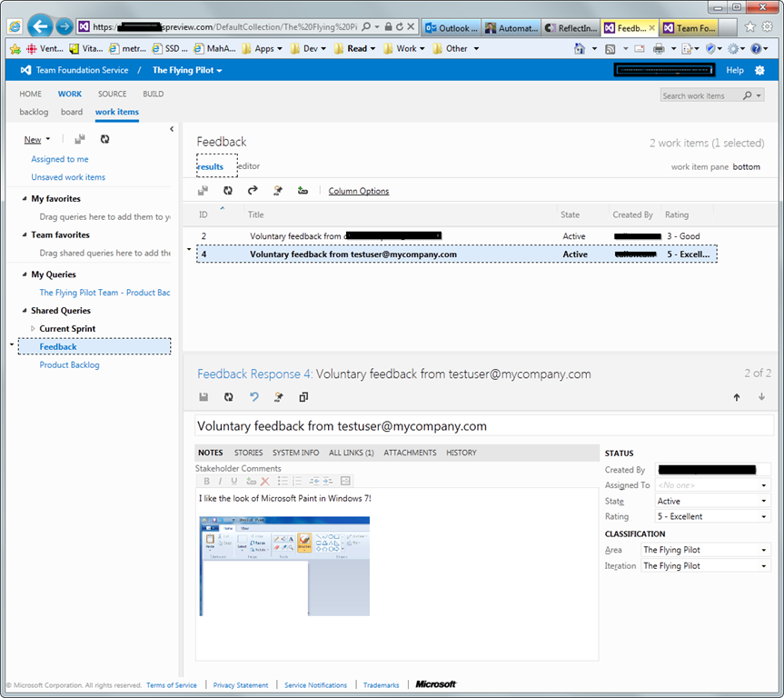Save the Feedback Response work item
The image size is (784, 698).
(203, 397)
